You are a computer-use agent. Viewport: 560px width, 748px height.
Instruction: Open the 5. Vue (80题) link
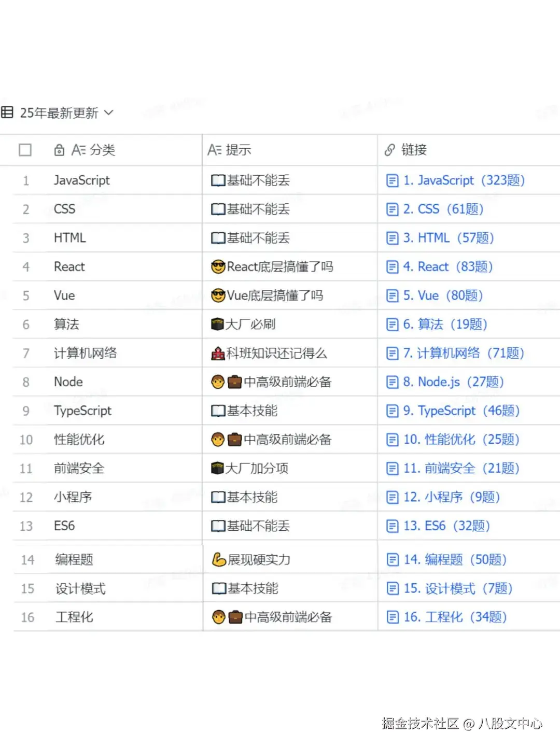(443, 295)
